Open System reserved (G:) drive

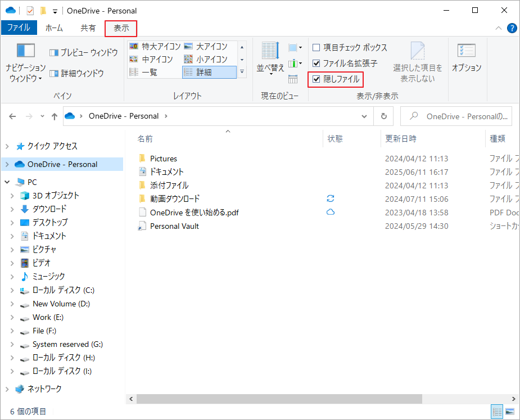[x=67, y=344]
